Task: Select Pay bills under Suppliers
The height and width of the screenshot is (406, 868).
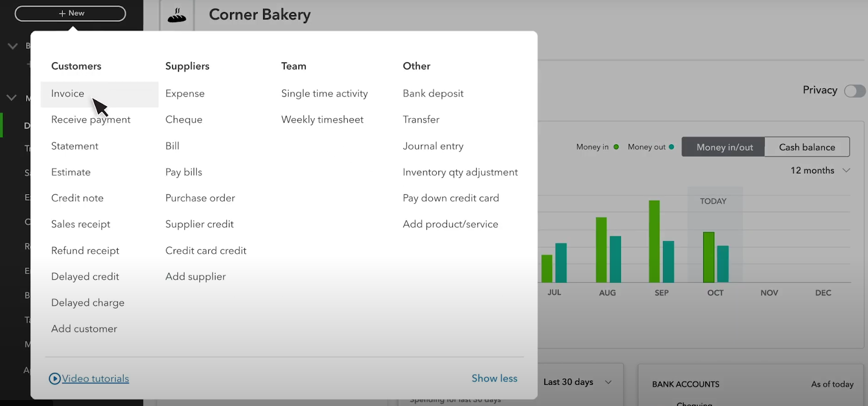Action: click(183, 172)
